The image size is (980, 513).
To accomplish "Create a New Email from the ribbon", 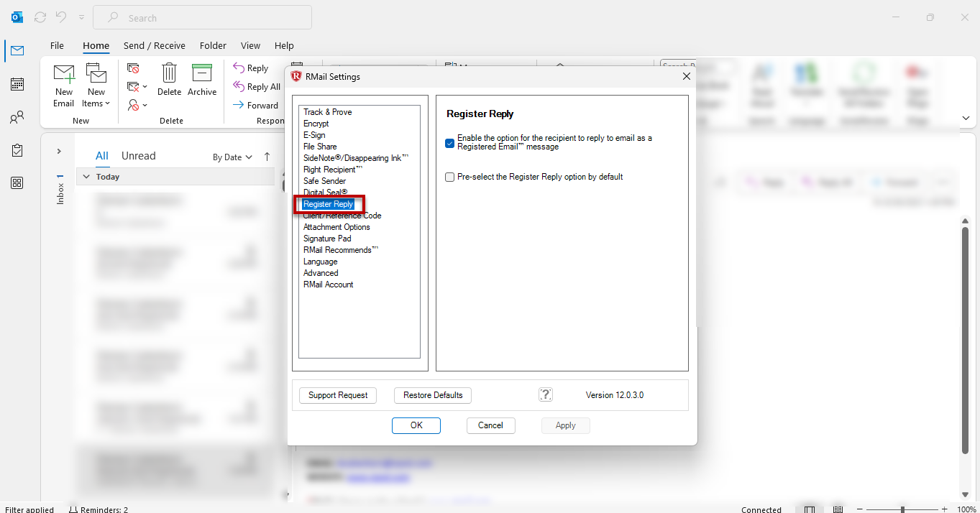I will point(64,85).
